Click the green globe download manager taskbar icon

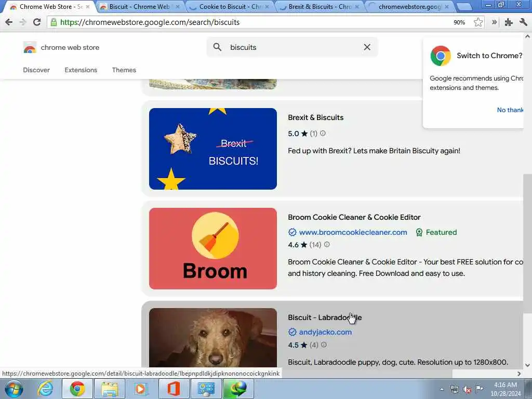click(x=237, y=389)
